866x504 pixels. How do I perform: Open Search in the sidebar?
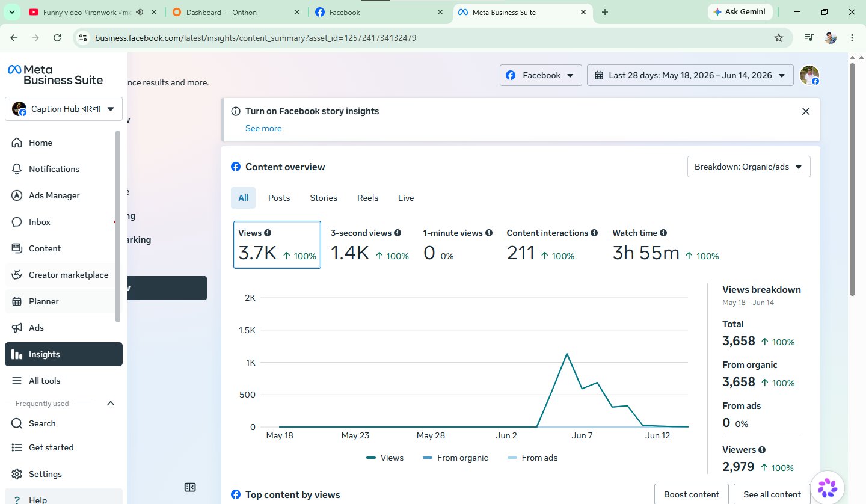[63, 423]
